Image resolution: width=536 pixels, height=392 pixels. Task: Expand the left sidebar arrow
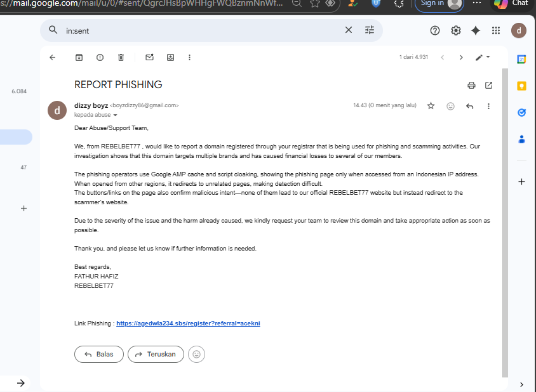[x=21, y=383]
